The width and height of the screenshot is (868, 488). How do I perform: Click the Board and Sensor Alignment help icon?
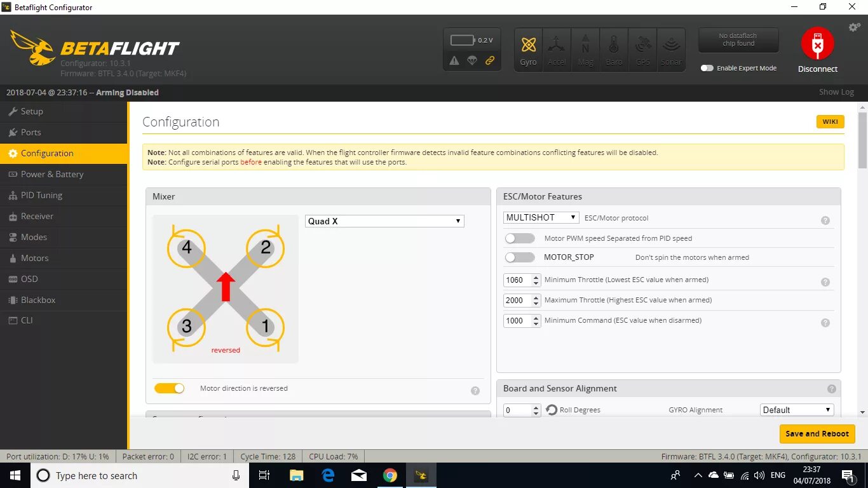[832, 389]
